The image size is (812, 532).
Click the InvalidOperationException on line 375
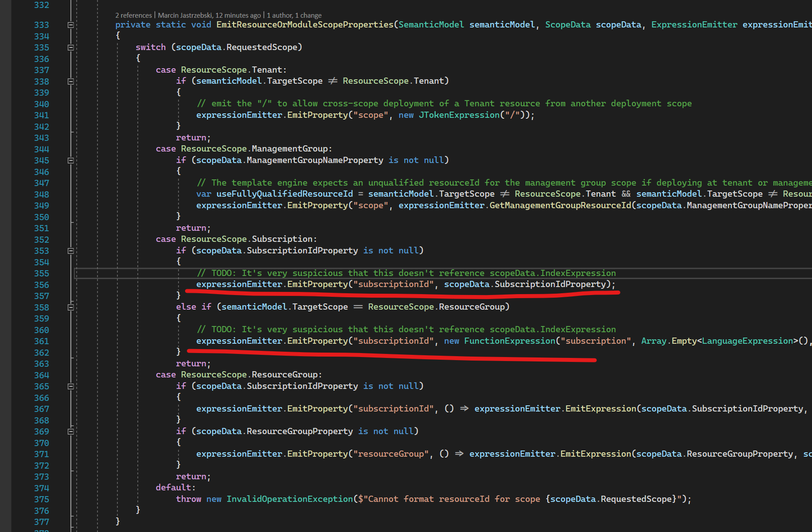[290, 499]
